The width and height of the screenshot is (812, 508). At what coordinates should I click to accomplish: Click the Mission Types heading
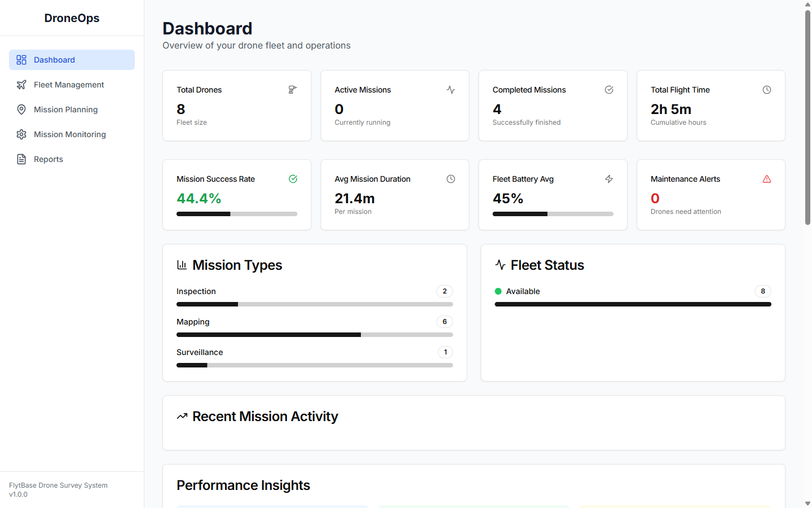tap(237, 265)
